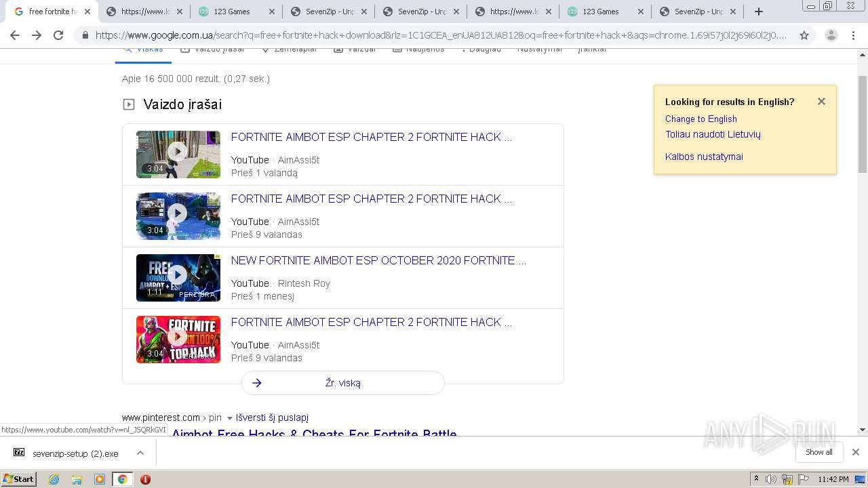The width and height of the screenshot is (868, 488).
Task: Bookmark this page with the star
Action: pos(804,35)
